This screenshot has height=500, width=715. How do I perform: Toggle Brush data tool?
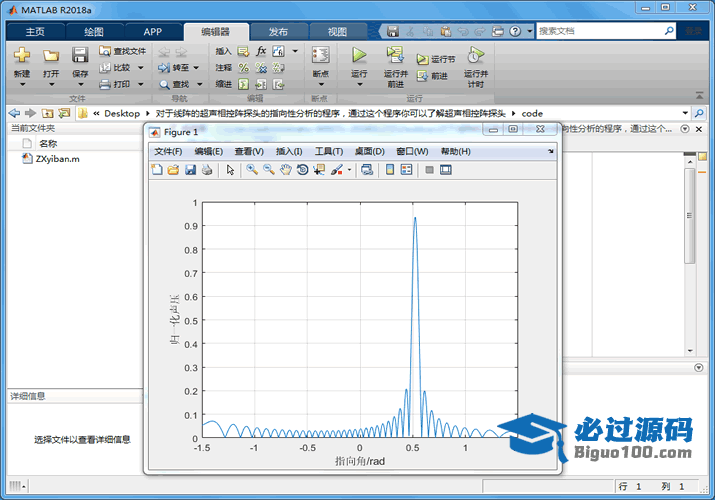[337, 170]
